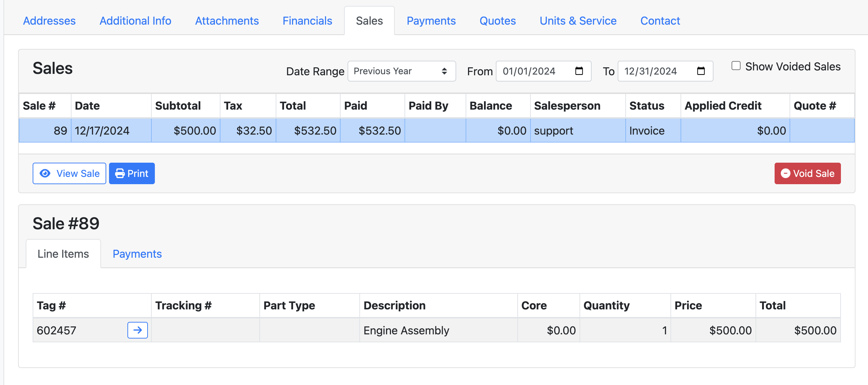Open the Date Range dropdown
Image resolution: width=868 pixels, height=385 pixels.
pyautogui.click(x=401, y=71)
